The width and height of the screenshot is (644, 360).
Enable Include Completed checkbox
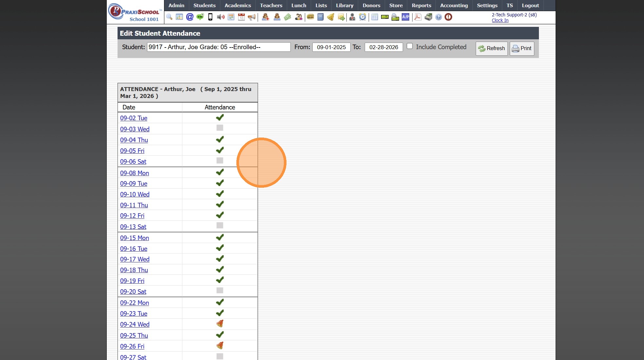(x=410, y=46)
